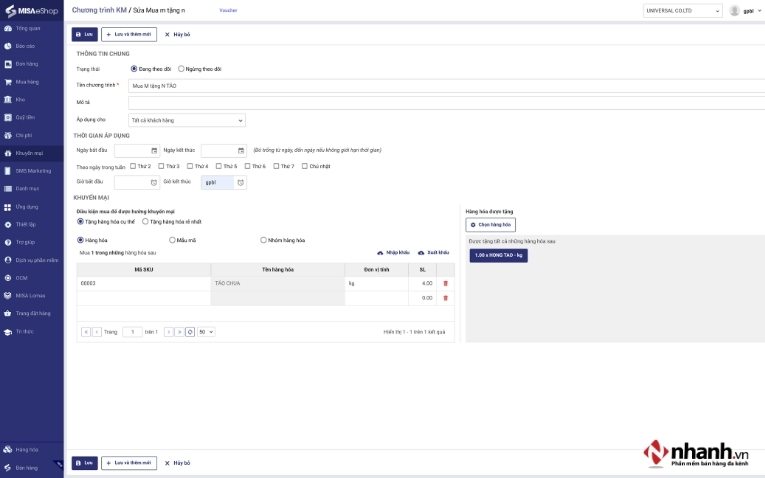
Task: Open the Ngày bắt đầu calendar picker
Action: pyautogui.click(x=154, y=151)
